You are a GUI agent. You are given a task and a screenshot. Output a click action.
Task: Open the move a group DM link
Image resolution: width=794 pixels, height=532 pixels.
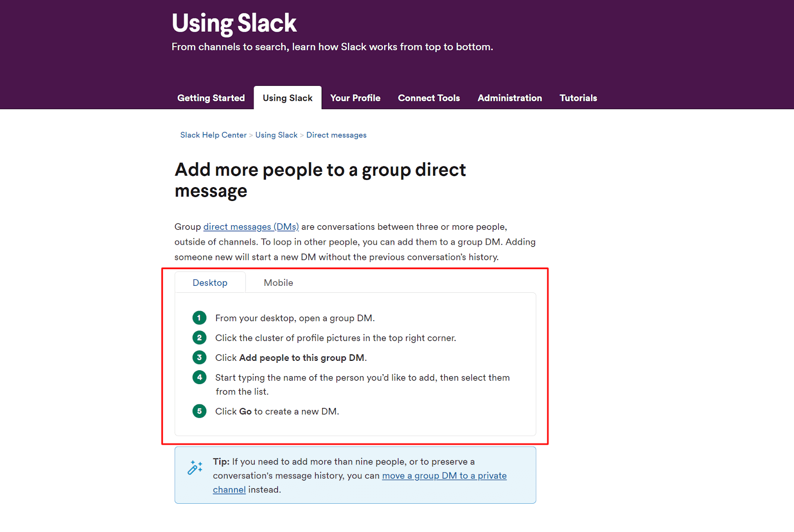point(444,475)
